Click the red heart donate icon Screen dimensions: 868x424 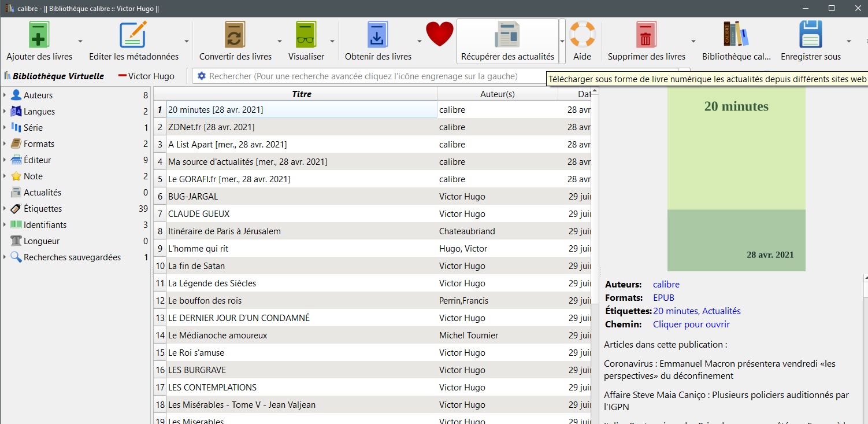click(440, 34)
